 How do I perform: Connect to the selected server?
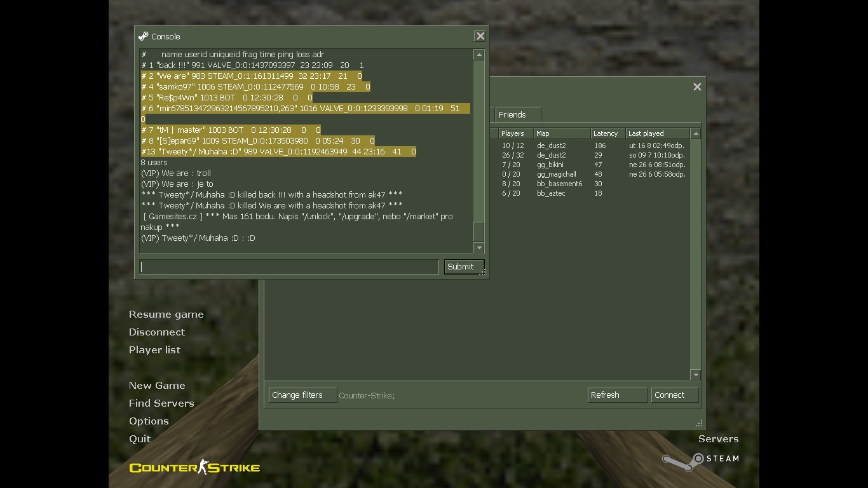click(675, 395)
